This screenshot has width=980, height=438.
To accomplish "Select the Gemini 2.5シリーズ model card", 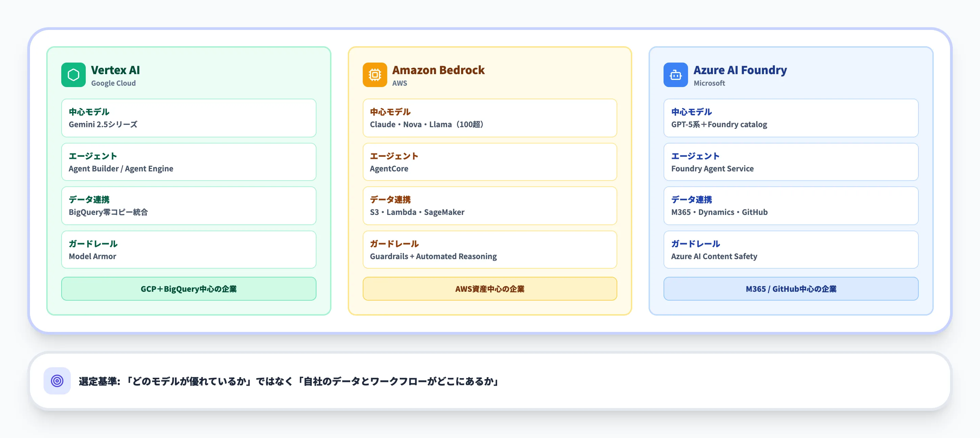I will (x=189, y=118).
